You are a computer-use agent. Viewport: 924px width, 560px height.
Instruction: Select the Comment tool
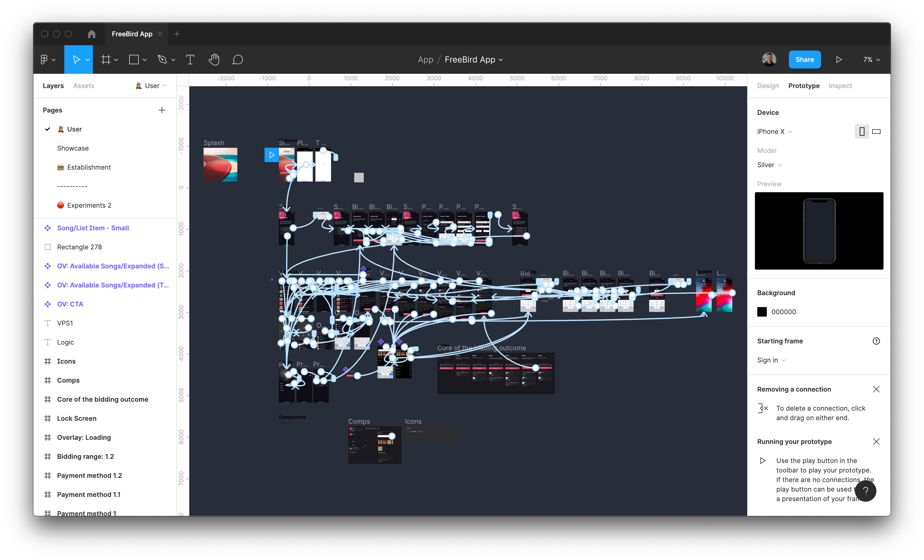[237, 59]
